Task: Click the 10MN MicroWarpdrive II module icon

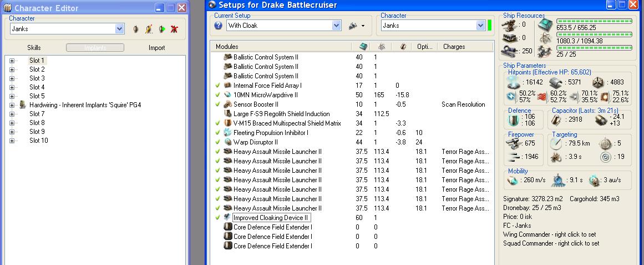Action: (x=227, y=95)
